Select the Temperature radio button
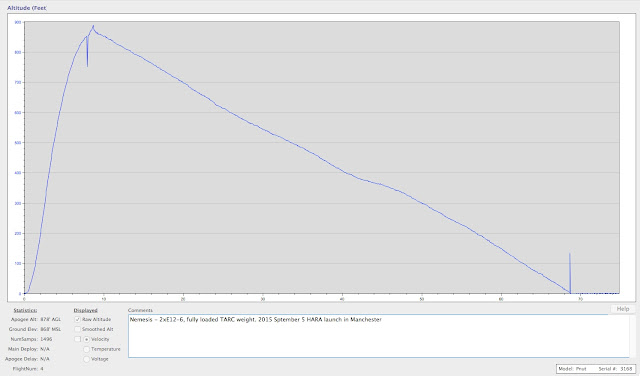This screenshot has height=376, width=640. tap(87, 349)
